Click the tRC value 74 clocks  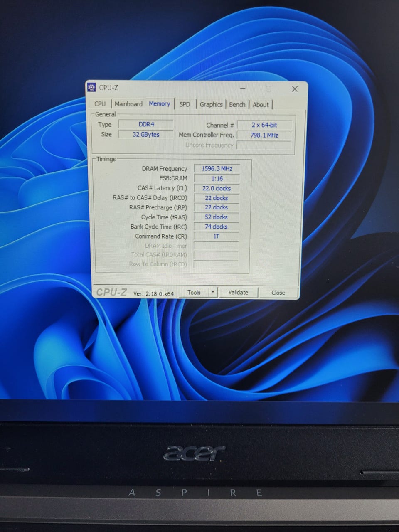tap(216, 227)
